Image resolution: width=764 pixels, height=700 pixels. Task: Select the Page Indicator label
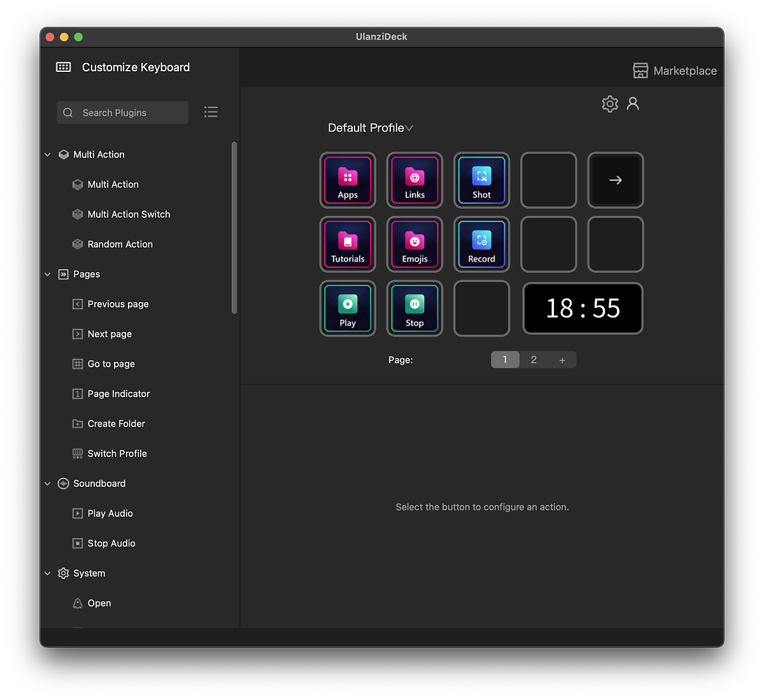(118, 394)
